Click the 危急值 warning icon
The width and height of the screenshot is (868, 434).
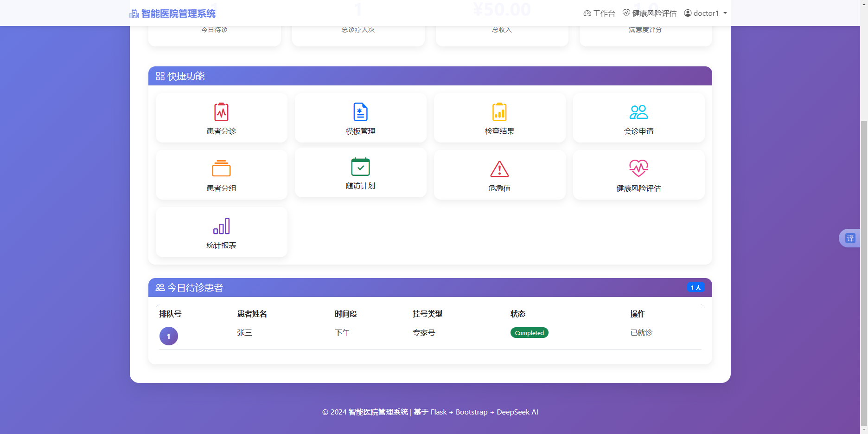point(499,169)
